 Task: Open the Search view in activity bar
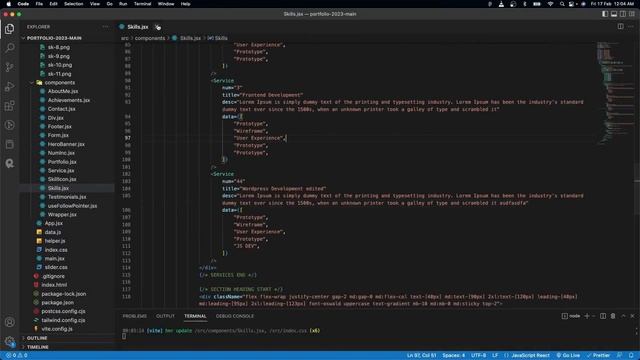(x=9, y=48)
